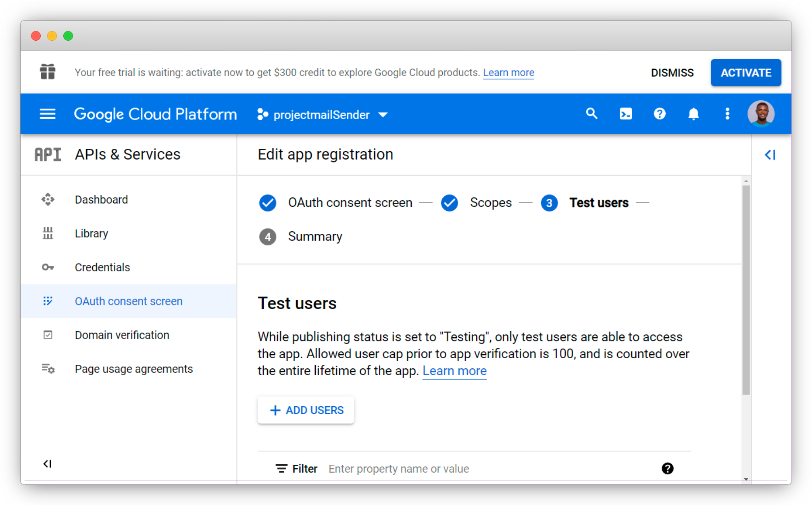Click the vertical scrollbar thumb
The image size is (812, 505).
746,290
